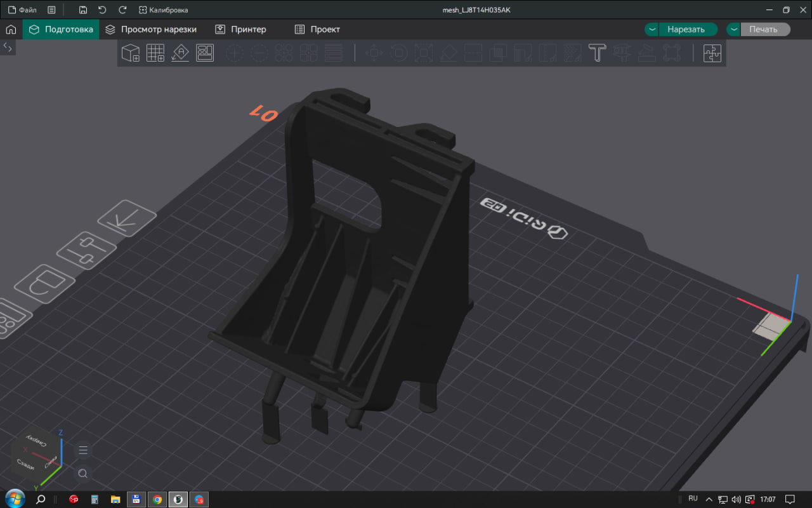Activate the Cut tool

tap(473, 53)
